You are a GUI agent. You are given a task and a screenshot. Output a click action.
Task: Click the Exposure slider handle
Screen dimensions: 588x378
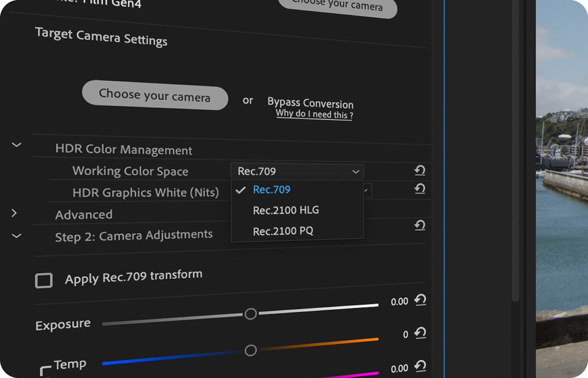[x=251, y=314]
